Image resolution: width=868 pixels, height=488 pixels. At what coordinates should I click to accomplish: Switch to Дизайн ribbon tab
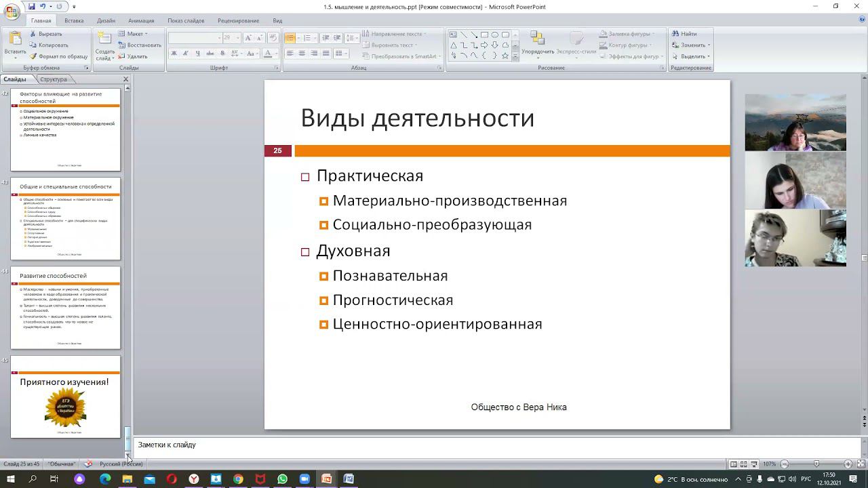click(106, 21)
